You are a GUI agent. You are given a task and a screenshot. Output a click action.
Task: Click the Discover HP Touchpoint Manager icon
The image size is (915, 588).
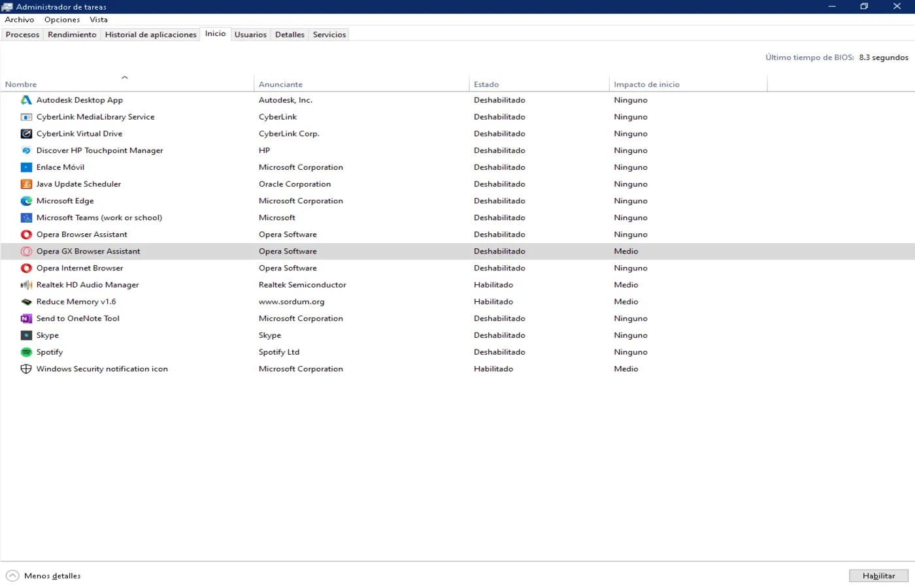point(26,150)
